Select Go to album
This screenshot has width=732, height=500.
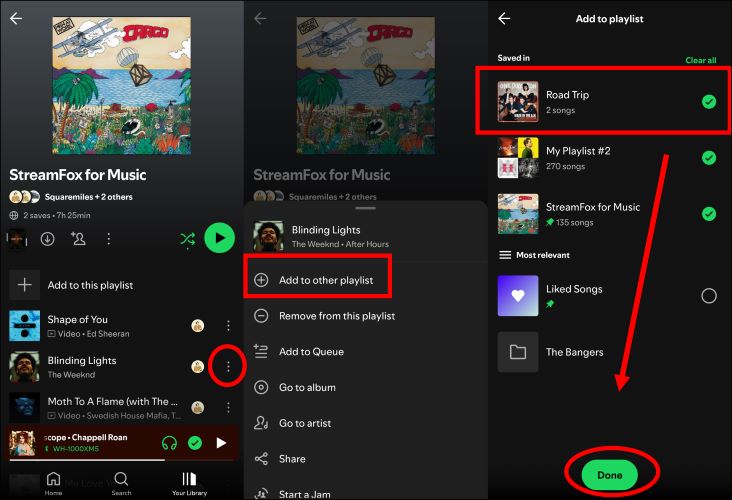pos(366,387)
